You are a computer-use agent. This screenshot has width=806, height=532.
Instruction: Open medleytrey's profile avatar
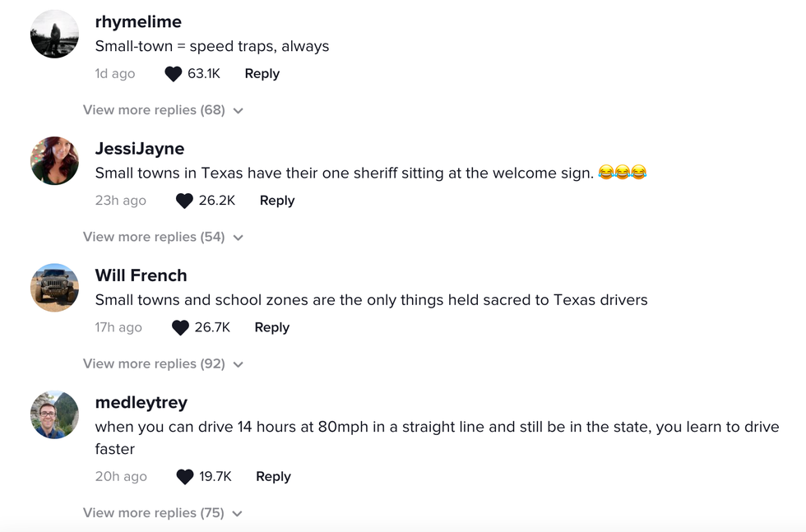click(x=54, y=414)
